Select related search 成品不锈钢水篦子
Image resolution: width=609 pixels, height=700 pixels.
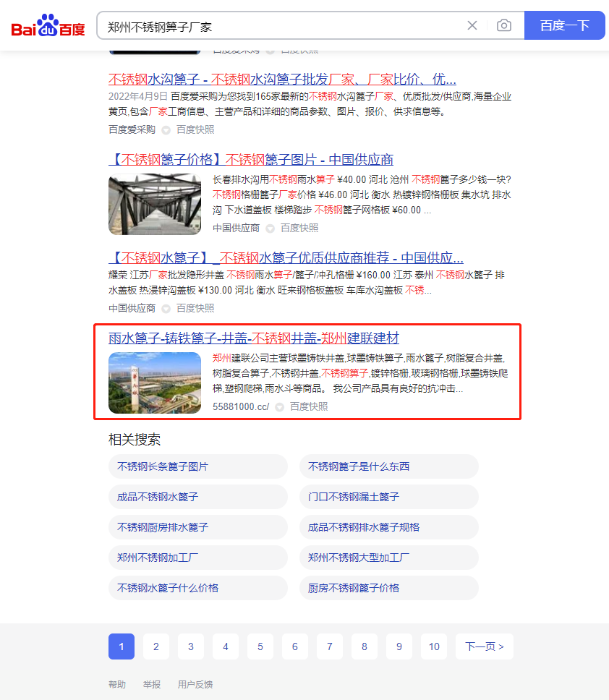[x=197, y=497]
